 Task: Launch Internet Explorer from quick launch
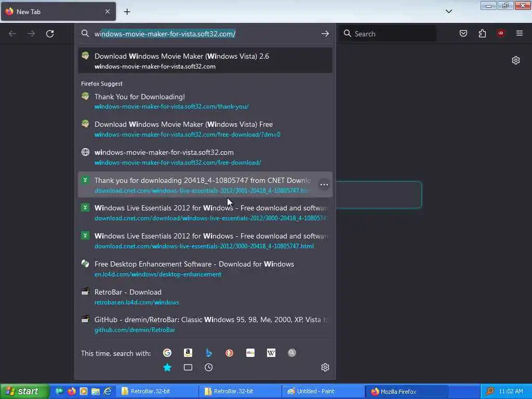[108, 391]
